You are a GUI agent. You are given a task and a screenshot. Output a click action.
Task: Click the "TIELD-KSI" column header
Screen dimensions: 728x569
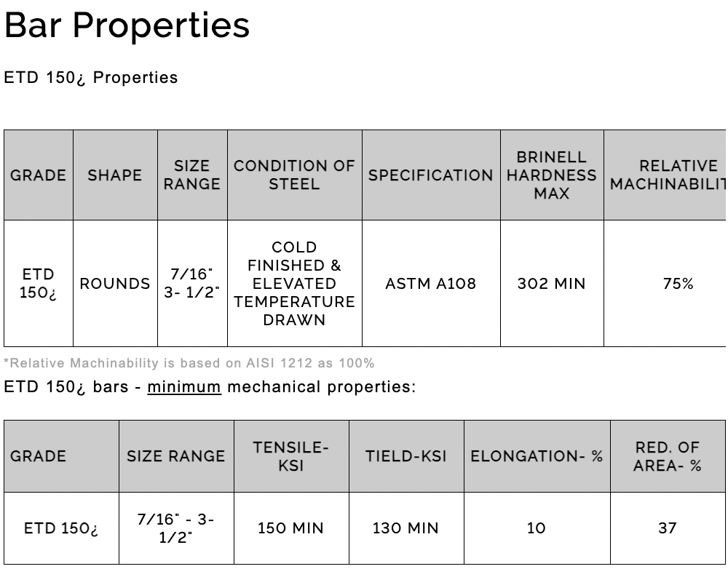coord(406,456)
